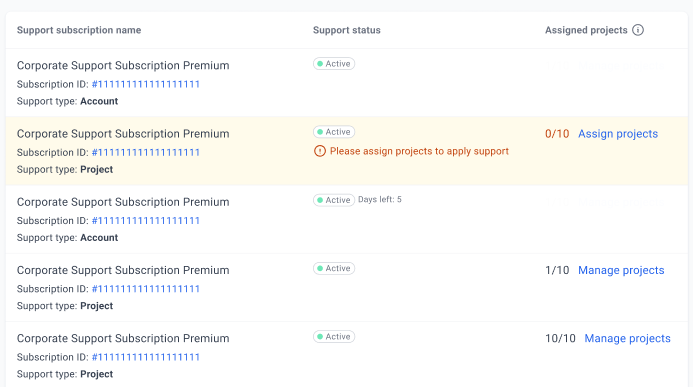
Task: Click 'Support type: Project' in the 10/10 row
Action: click(65, 374)
